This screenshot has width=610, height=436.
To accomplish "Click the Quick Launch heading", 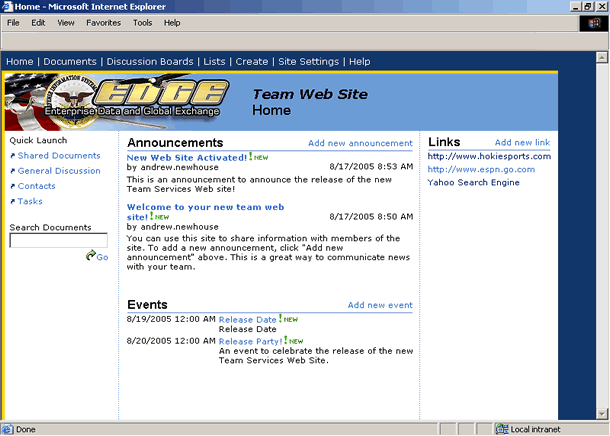I will (x=38, y=140).
